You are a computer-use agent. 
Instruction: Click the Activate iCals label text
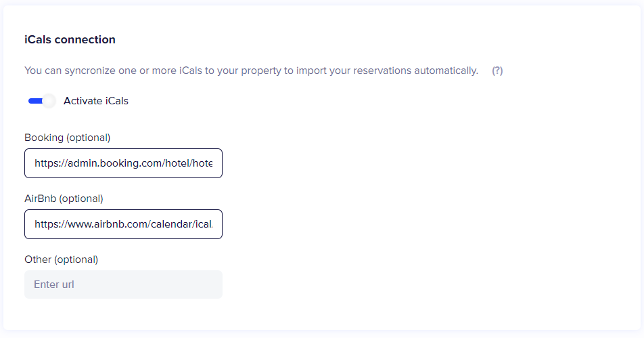point(95,101)
